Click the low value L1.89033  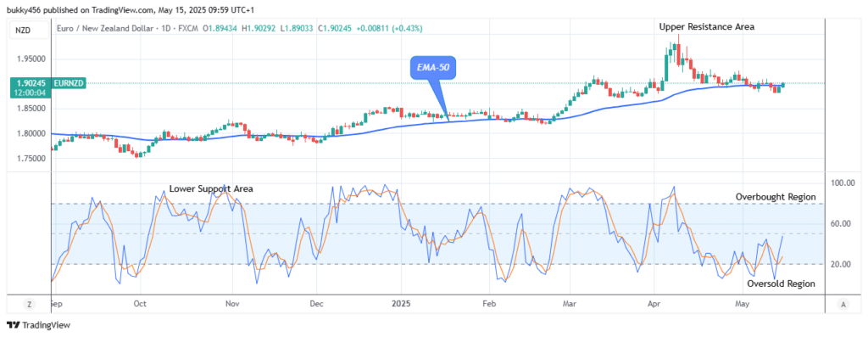pyautogui.click(x=296, y=28)
